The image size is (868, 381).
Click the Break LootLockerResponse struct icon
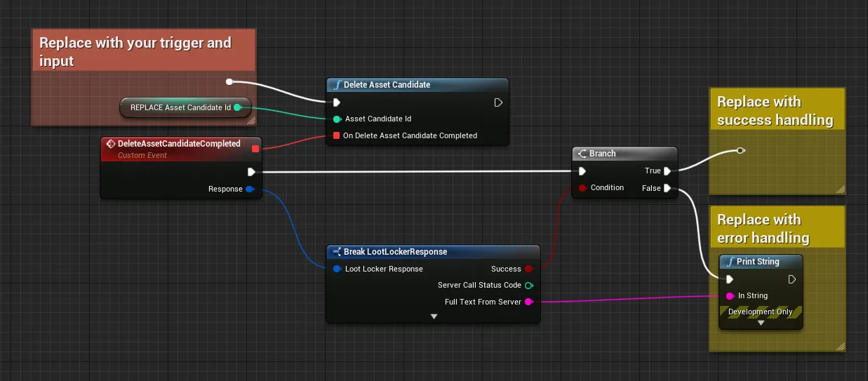[x=336, y=252]
